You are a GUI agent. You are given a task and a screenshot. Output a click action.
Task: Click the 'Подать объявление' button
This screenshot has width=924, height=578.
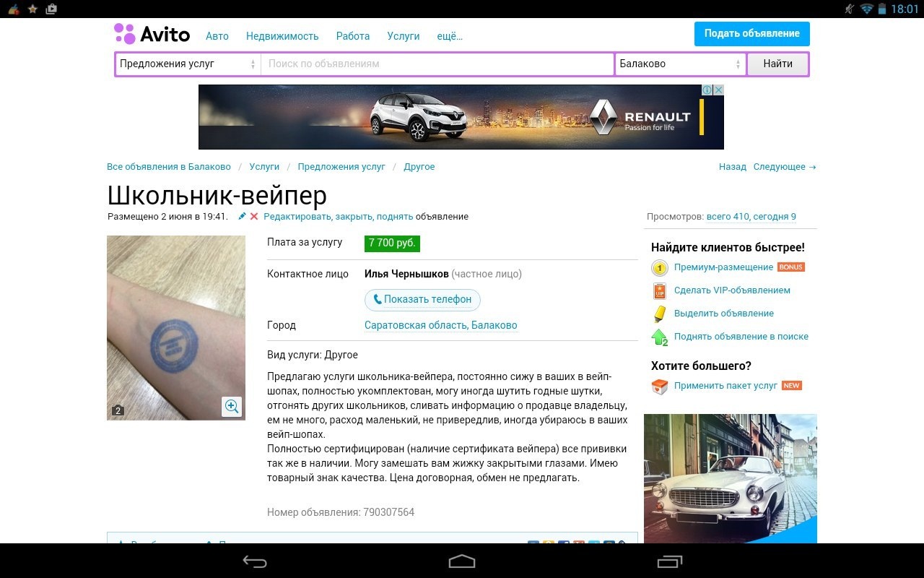pos(751,34)
